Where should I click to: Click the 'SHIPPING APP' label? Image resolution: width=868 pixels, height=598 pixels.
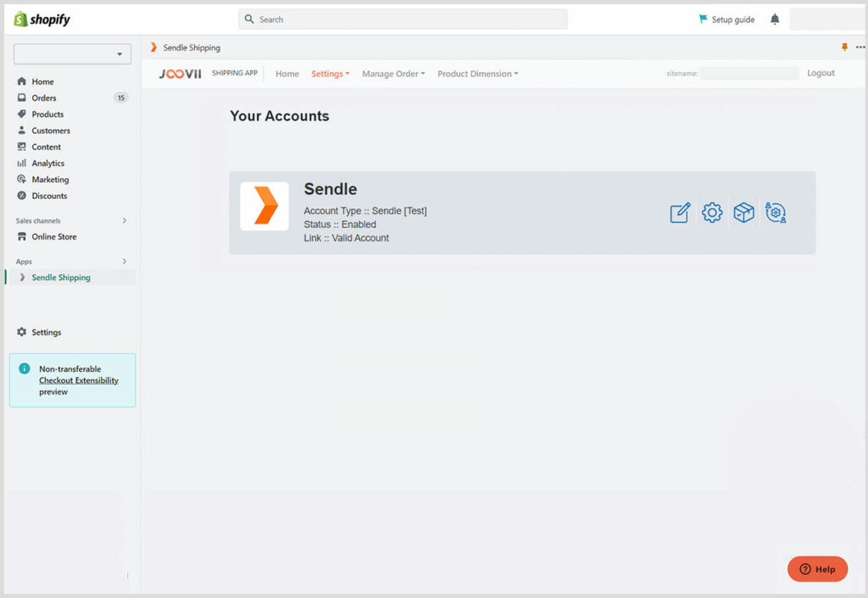tap(235, 73)
